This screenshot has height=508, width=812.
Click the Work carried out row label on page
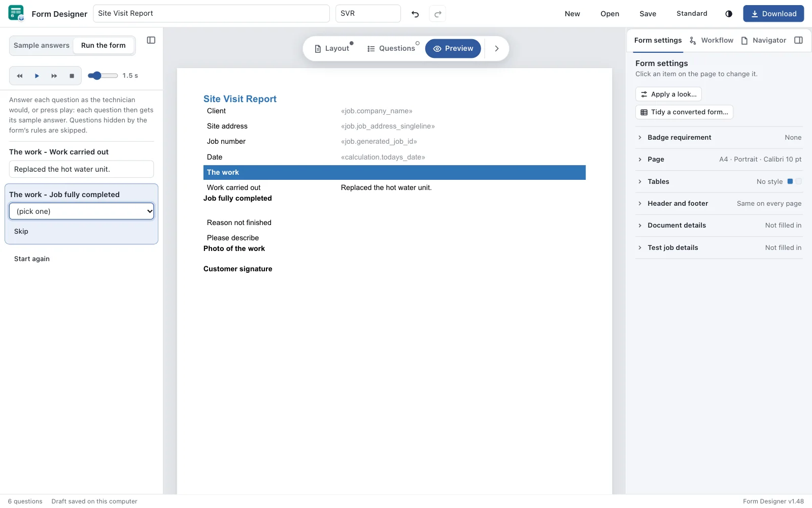(233, 188)
